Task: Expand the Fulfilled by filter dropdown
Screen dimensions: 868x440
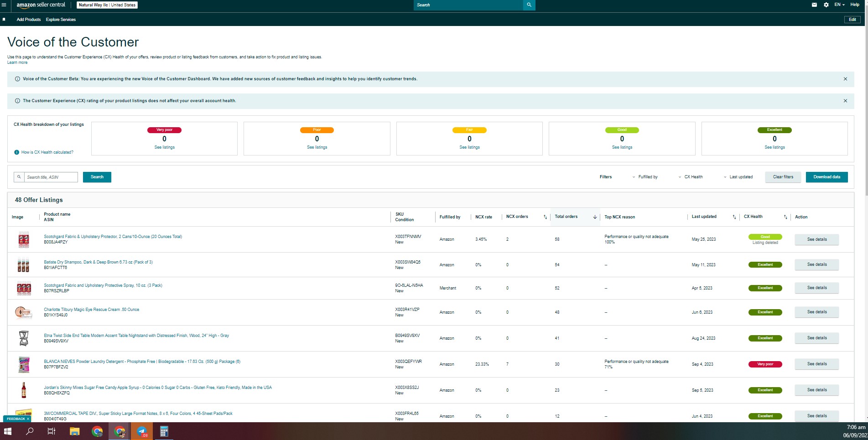Action: coord(645,177)
